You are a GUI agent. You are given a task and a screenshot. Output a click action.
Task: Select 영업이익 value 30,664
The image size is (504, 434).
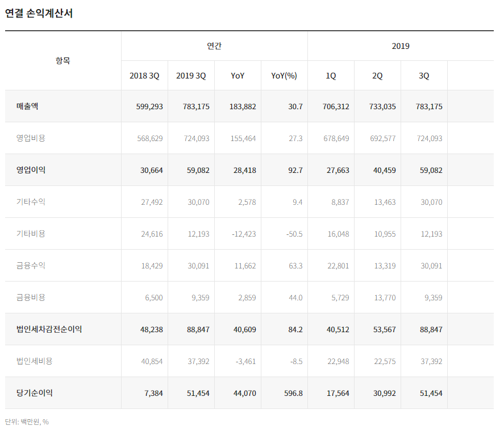point(151,170)
